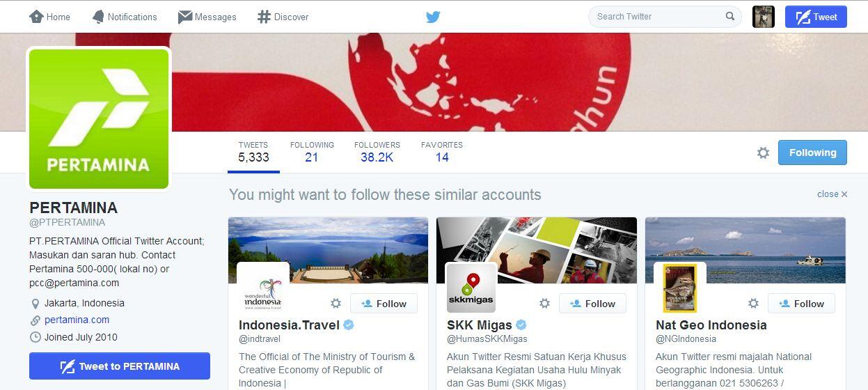Open Messages envelope icon
This screenshot has width=868, height=390.
click(185, 17)
